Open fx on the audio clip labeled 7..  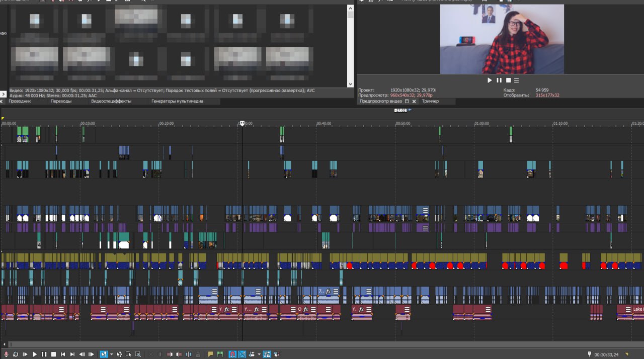pos(328,291)
